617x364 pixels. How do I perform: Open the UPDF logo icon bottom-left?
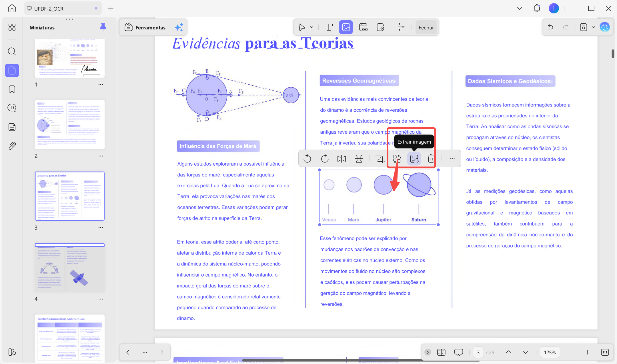[12, 352]
